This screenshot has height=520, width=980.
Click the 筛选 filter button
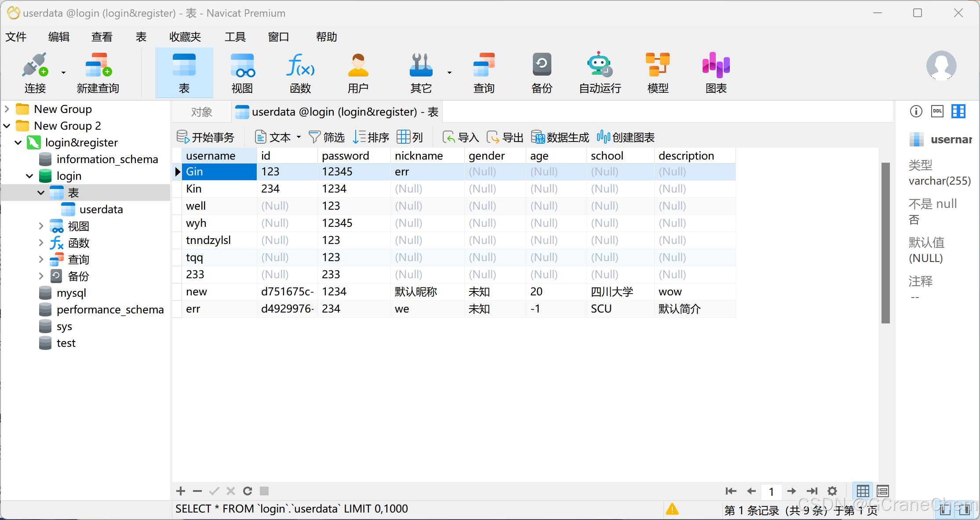[x=327, y=137]
